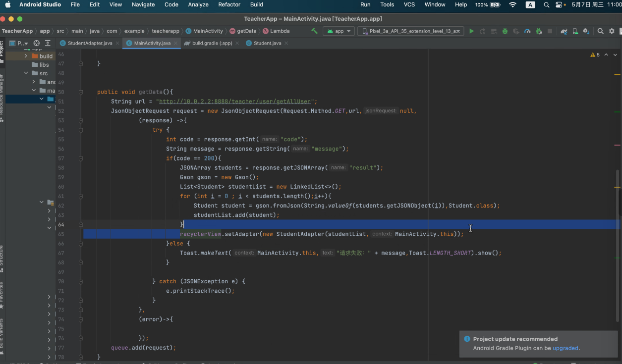Open IDE settings gear icon
Image resolution: width=622 pixels, height=364 pixels.
[612, 31]
